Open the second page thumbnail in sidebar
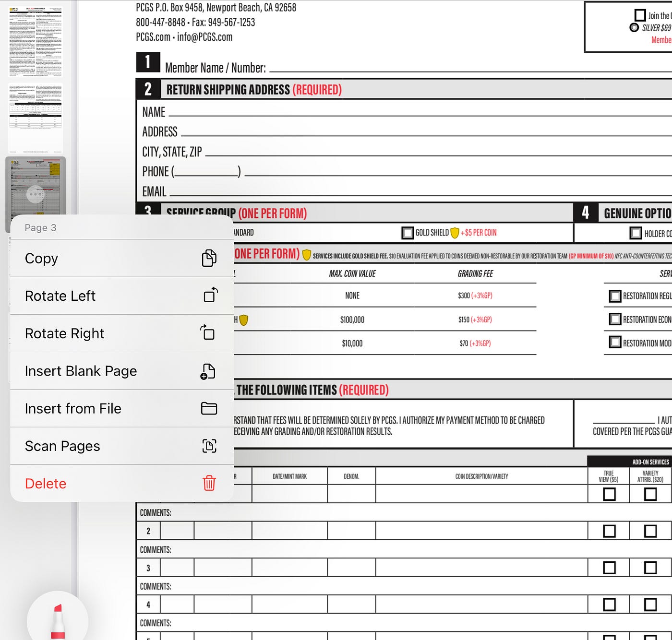Viewport: 672px width, 640px height. (36, 118)
